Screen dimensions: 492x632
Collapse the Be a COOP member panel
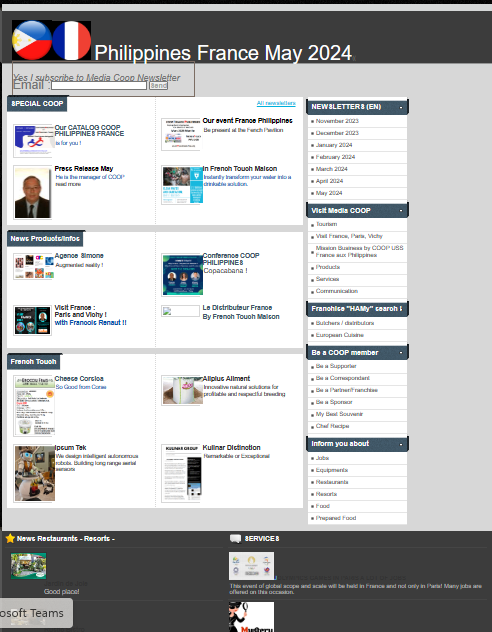pos(401,353)
